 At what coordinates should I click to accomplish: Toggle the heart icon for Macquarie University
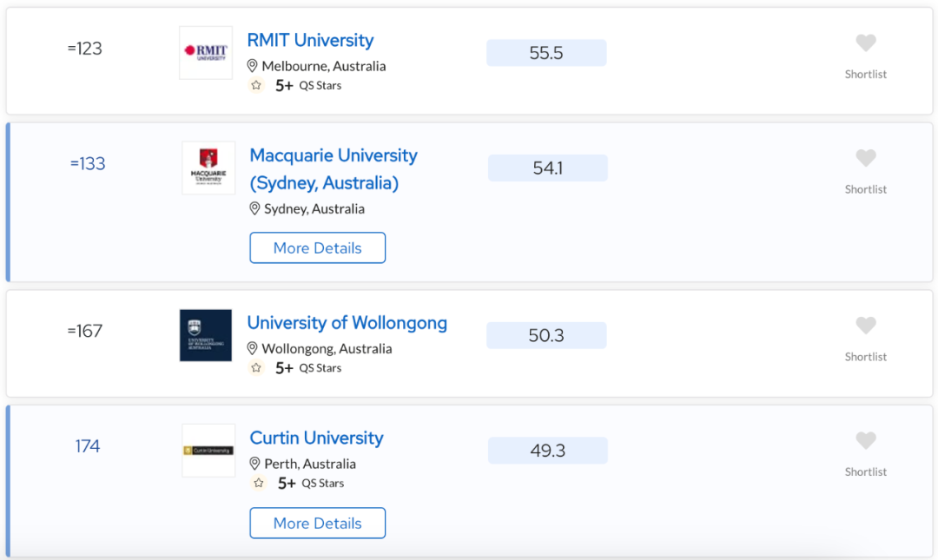click(866, 158)
